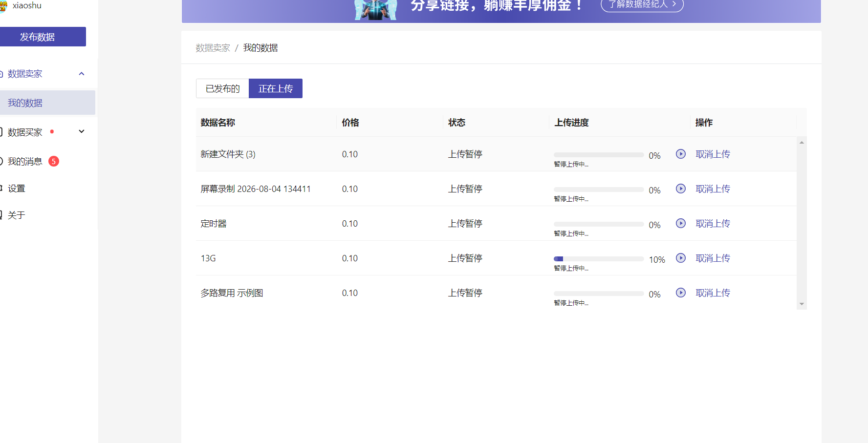868x443 pixels.
Task: Click the 13G upload progress bar
Action: [x=599, y=259]
